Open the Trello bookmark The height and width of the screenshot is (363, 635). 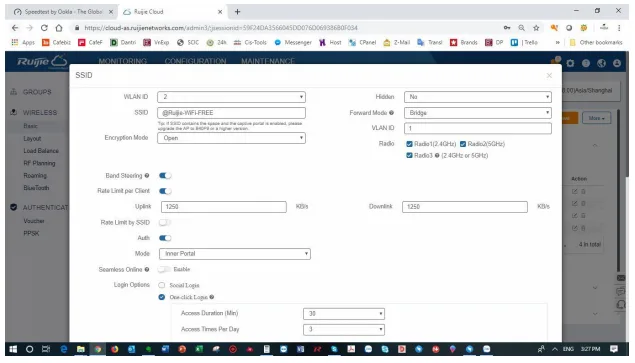pos(524,42)
